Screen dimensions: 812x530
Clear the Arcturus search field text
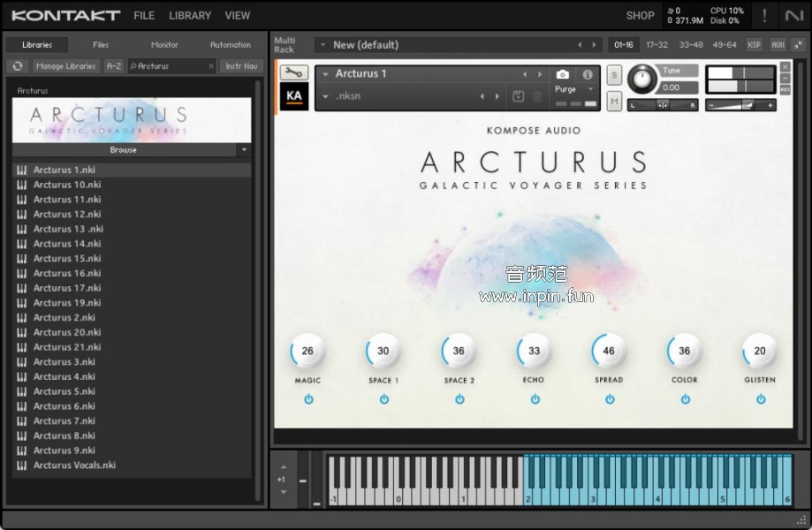click(x=211, y=66)
